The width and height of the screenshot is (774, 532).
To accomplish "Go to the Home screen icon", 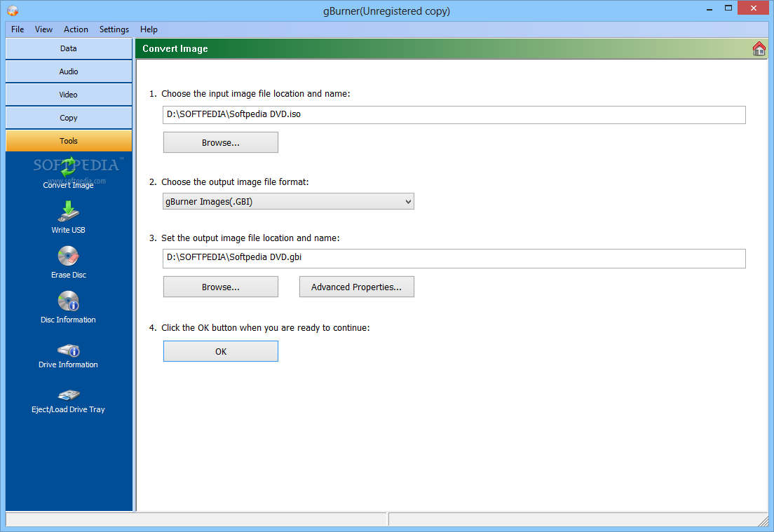I will click(x=759, y=49).
